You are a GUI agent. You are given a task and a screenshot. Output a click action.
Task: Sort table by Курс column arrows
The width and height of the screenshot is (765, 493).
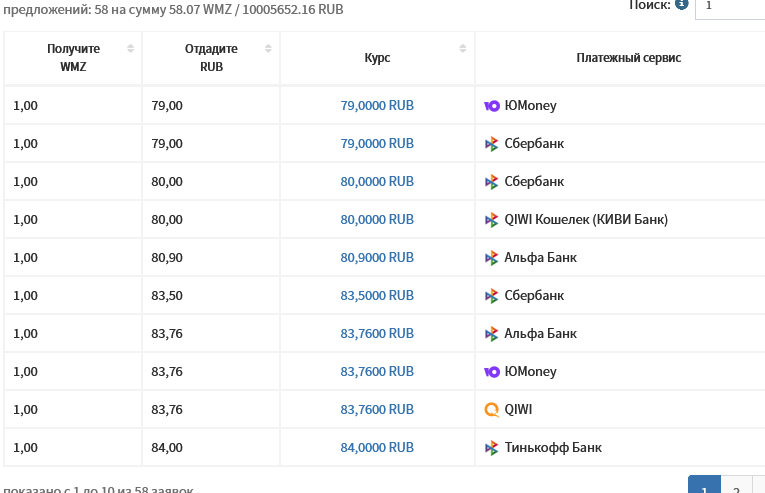point(463,48)
